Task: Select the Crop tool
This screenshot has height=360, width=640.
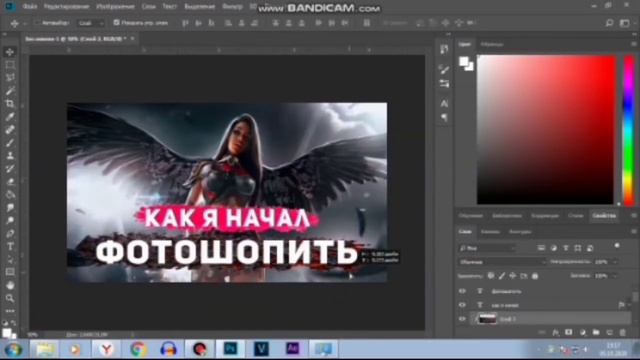Action: 10,104
